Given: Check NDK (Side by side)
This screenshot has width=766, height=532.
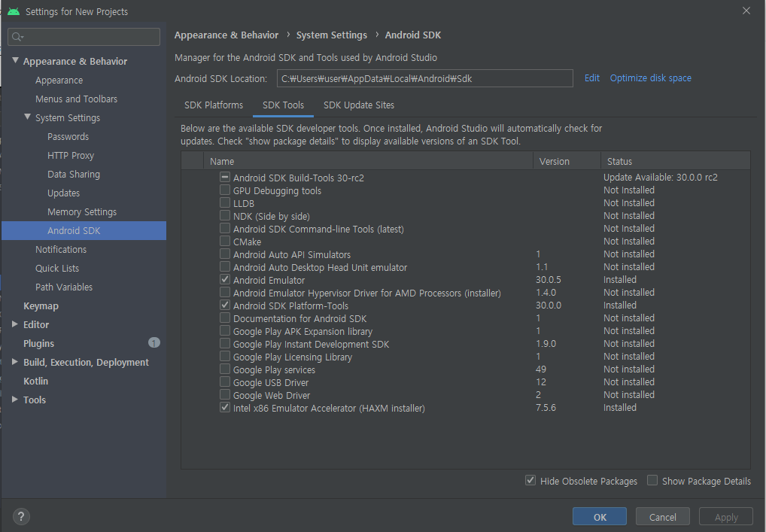Looking at the screenshot, I should pos(225,215).
